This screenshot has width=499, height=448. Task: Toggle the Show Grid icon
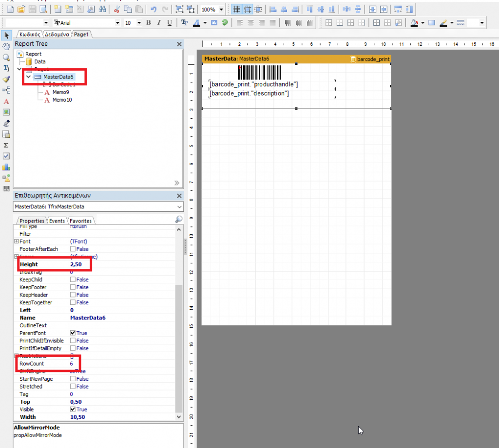pyautogui.click(x=236, y=9)
